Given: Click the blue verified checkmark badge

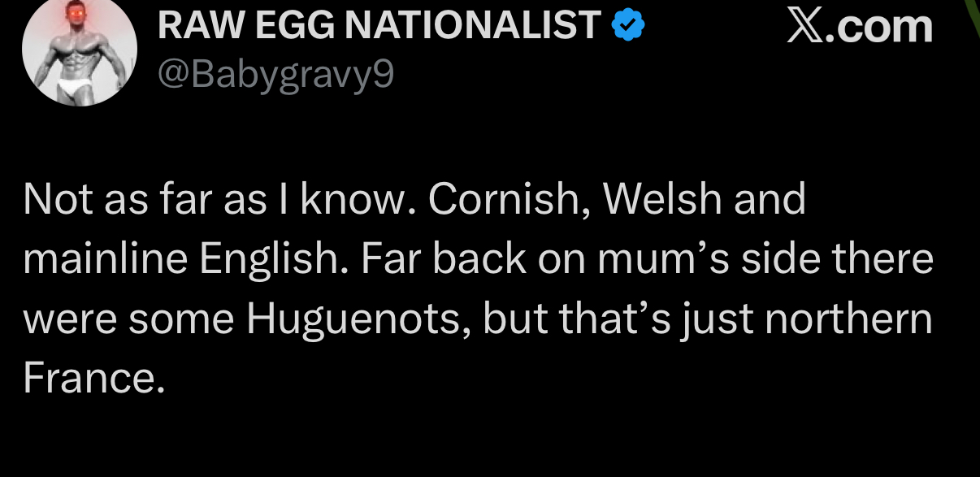Looking at the screenshot, I should tap(627, 26).
